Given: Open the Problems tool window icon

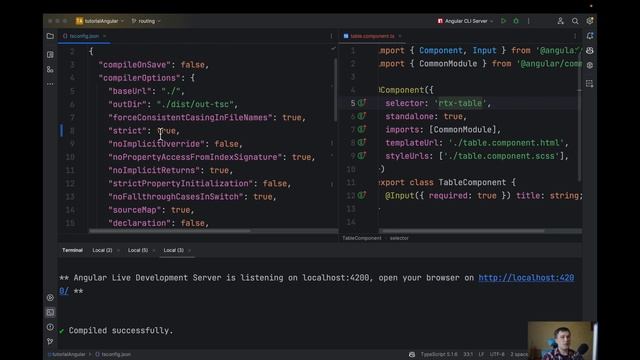Looking at the screenshot, I should 50,327.
